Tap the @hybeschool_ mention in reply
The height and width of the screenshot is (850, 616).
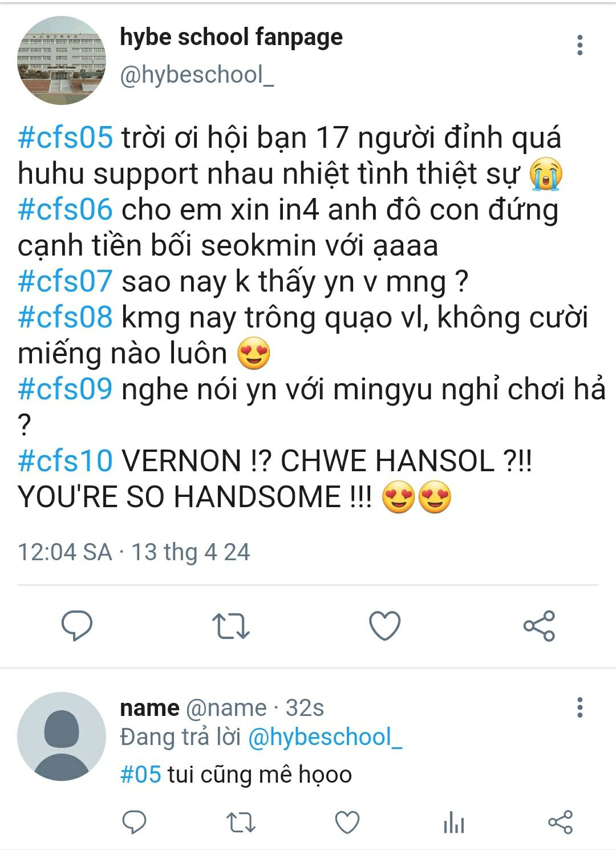tap(325, 737)
